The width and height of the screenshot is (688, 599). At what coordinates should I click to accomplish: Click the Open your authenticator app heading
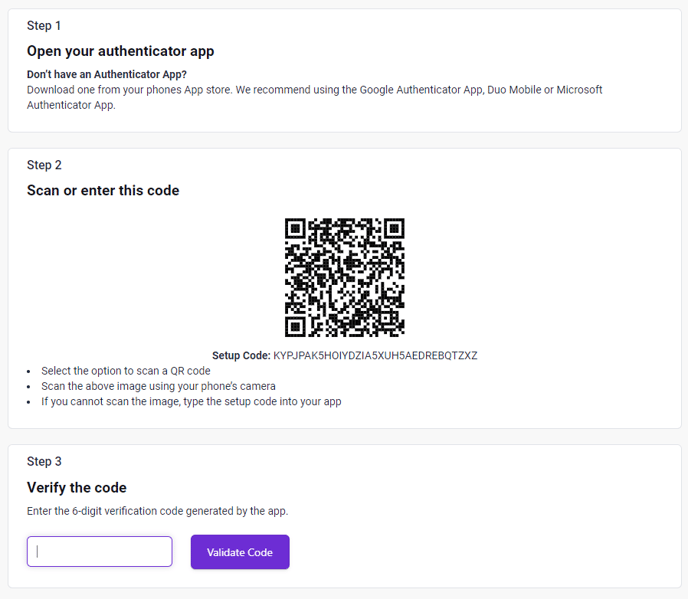(x=121, y=51)
